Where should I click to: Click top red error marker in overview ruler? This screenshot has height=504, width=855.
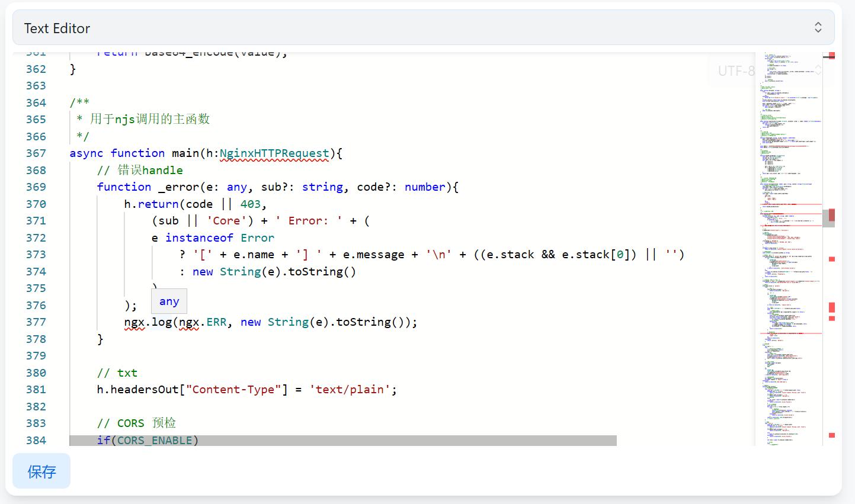click(832, 56)
